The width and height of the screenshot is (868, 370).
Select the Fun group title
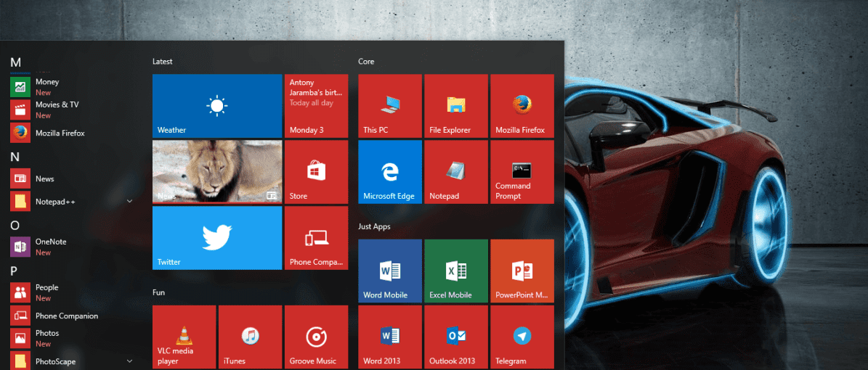point(158,292)
